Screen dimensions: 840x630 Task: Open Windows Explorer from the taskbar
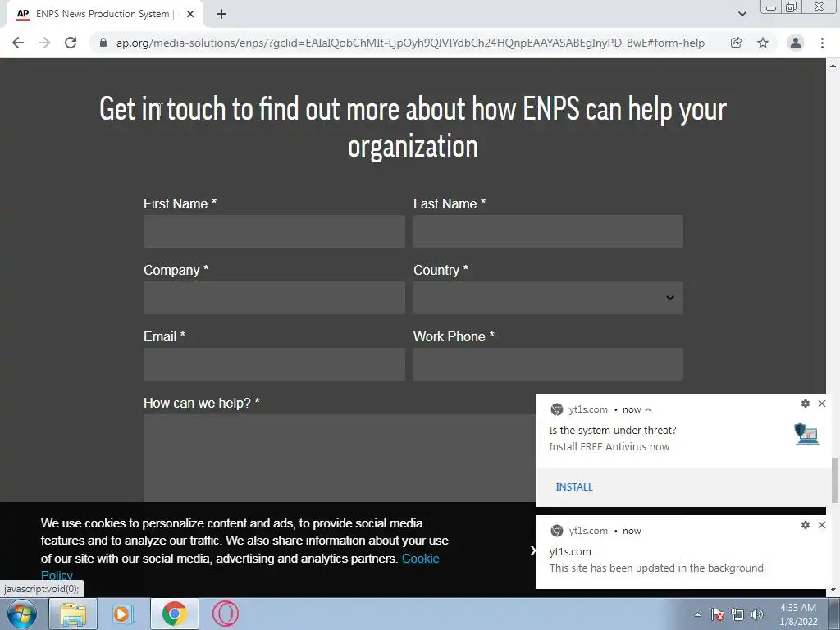click(73, 614)
